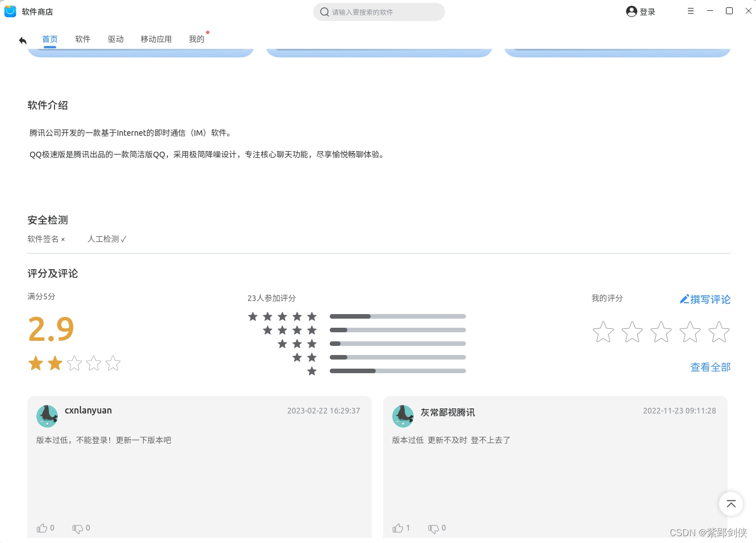Focus the software search input field

379,12
